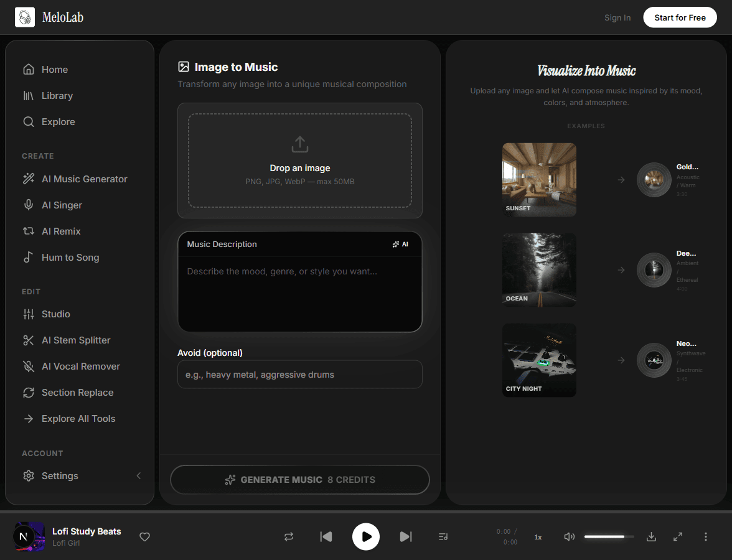The height and width of the screenshot is (560, 732).
Task: Play the Gold... acoustic track disc
Action: pos(654,180)
